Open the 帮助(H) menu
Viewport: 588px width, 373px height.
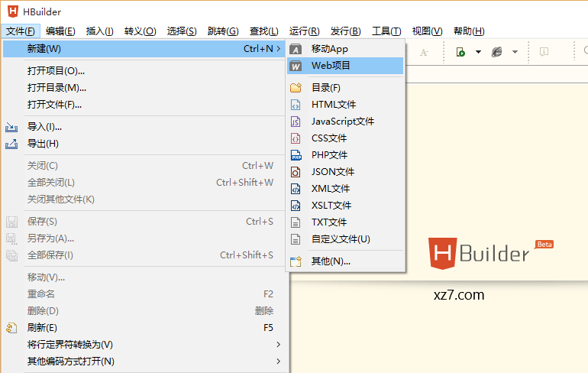point(469,31)
